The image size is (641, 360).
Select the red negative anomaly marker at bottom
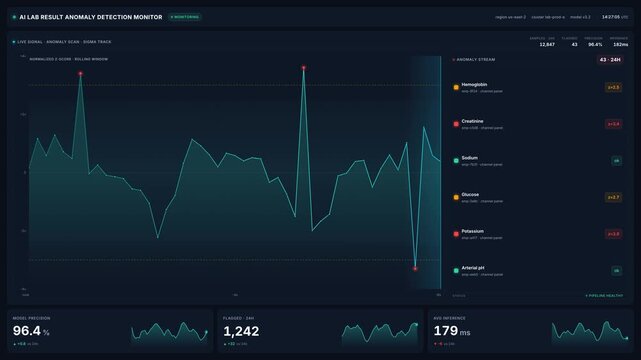pos(415,269)
